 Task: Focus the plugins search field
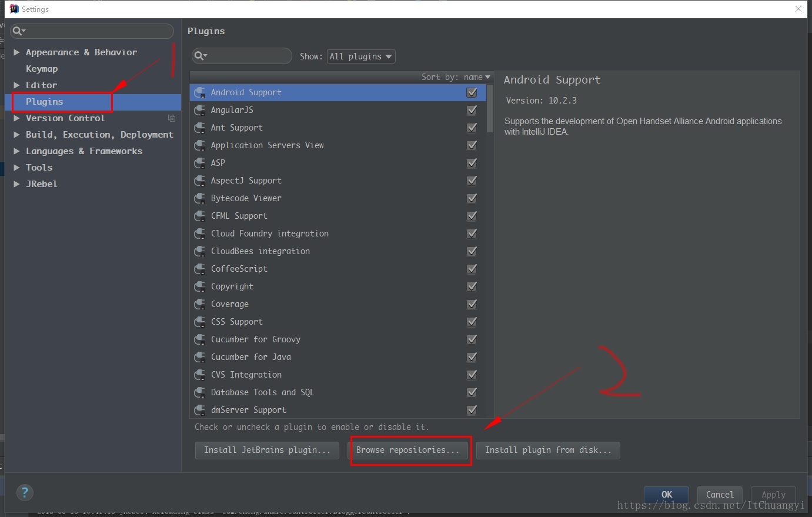click(x=242, y=56)
